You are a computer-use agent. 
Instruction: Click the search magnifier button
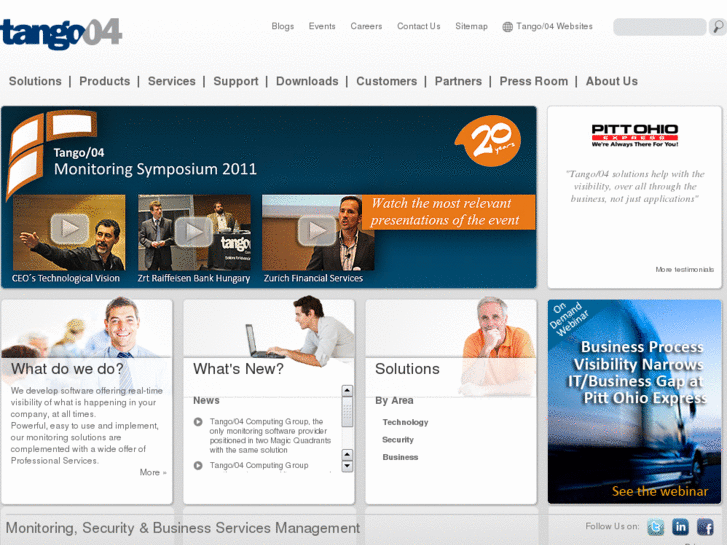tap(718, 27)
